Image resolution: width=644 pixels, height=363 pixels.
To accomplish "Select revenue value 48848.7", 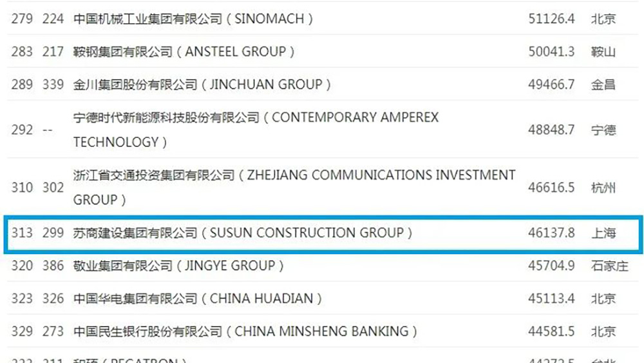I will (551, 130).
